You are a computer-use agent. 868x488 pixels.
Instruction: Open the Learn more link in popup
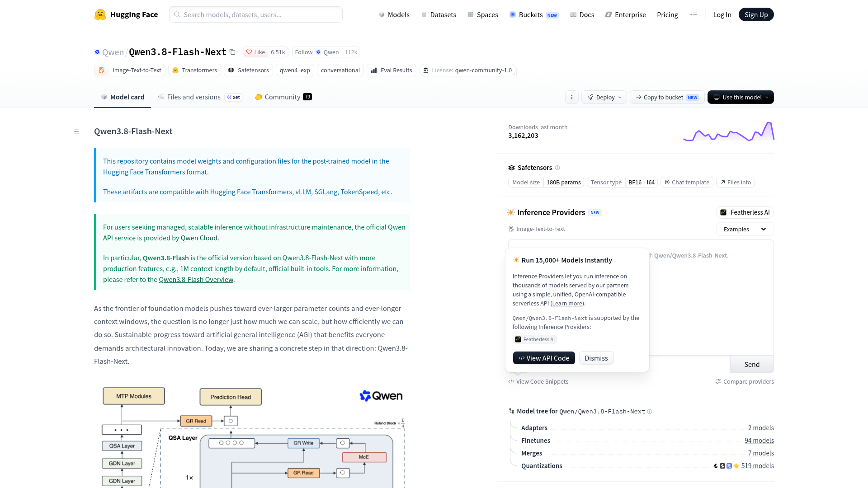pos(567,303)
